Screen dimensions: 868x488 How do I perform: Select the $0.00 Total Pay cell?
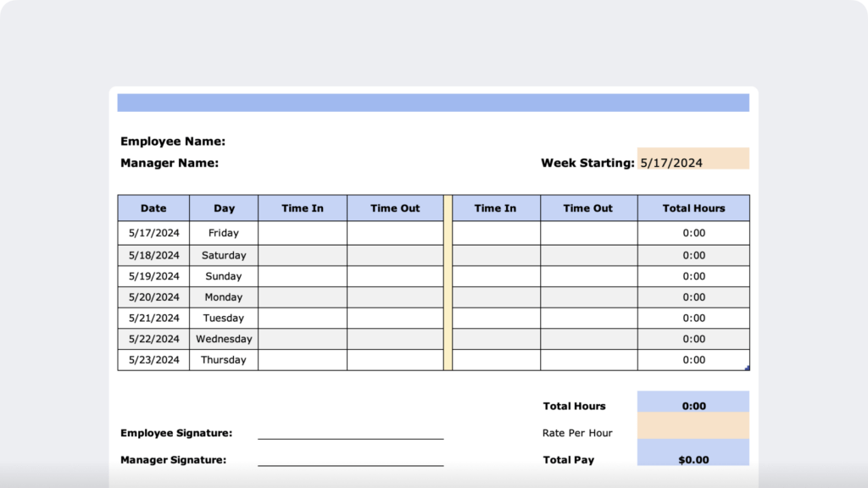693,459
